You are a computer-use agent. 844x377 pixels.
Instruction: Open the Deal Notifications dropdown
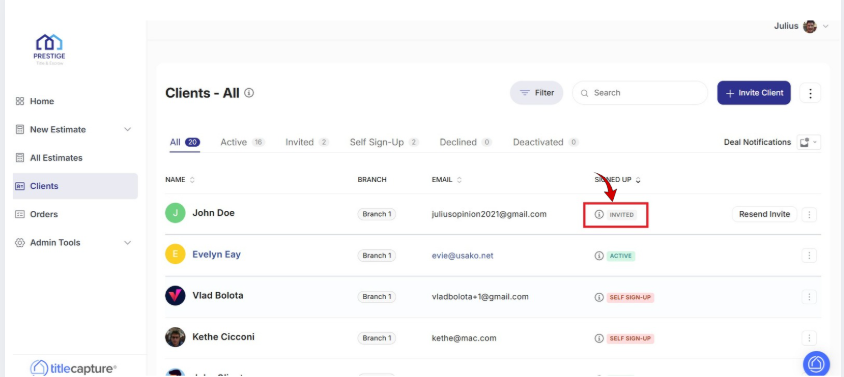pyautogui.click(x=808, y=142)
